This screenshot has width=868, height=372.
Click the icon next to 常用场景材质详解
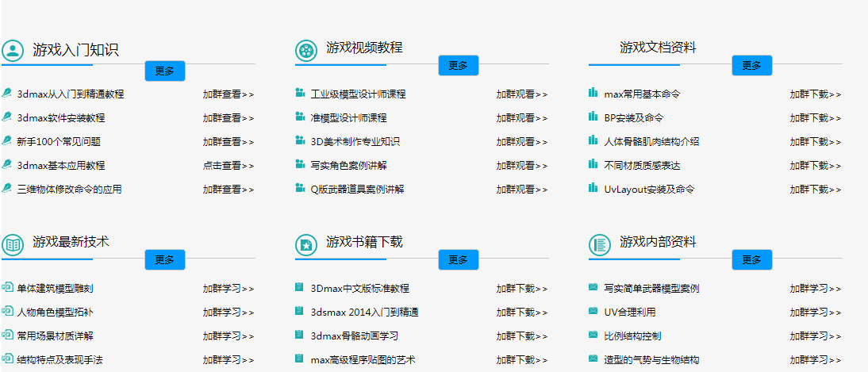(x=7, y=335)
